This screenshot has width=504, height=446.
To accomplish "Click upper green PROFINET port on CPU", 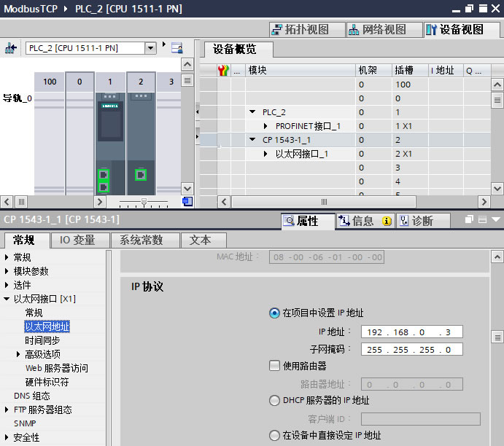I will (x=104, y=175).
